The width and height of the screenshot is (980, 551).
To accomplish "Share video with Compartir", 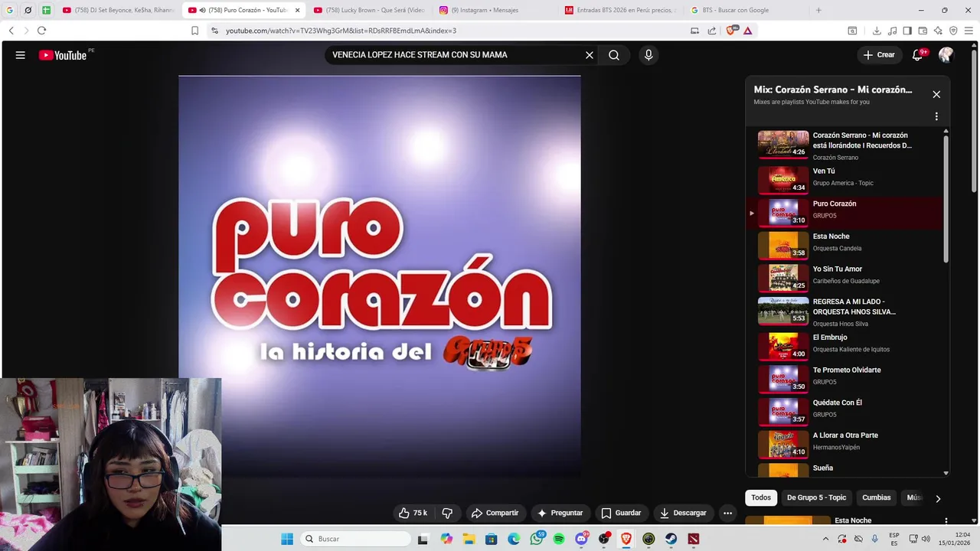I will [495, 513].
